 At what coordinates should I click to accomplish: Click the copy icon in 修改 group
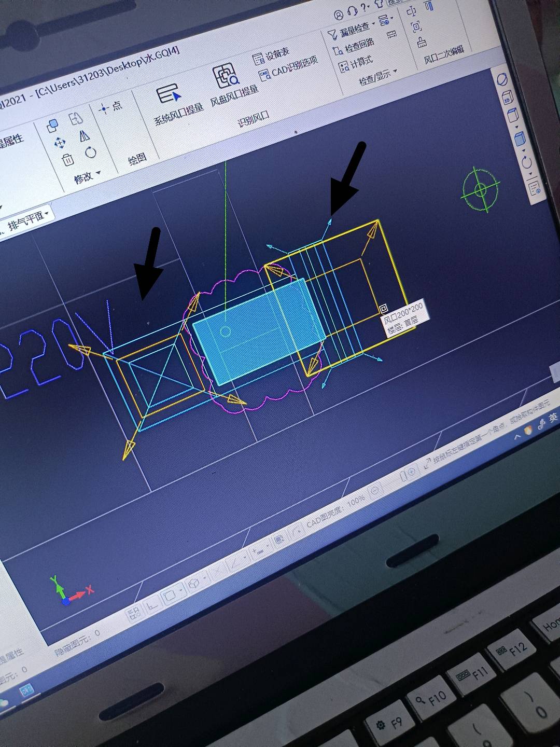[52, 125]
